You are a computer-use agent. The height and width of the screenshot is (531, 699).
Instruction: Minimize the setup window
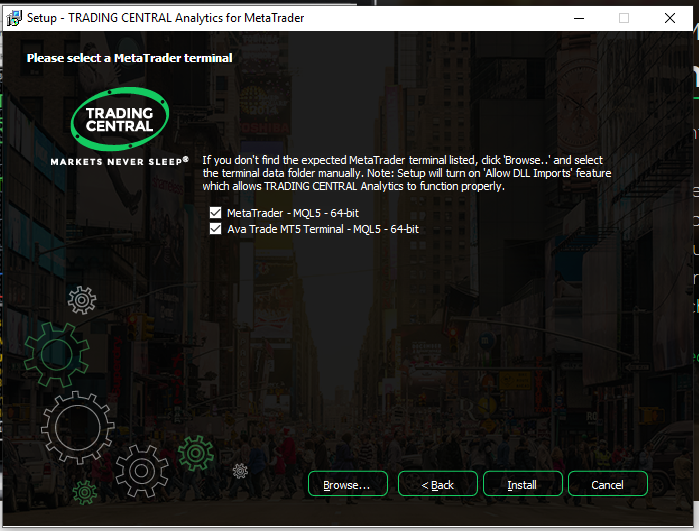click(x=578, y=18)
